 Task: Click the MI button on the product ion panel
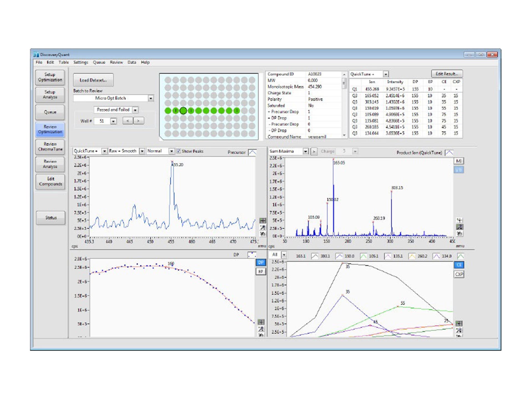coord(459,161)
